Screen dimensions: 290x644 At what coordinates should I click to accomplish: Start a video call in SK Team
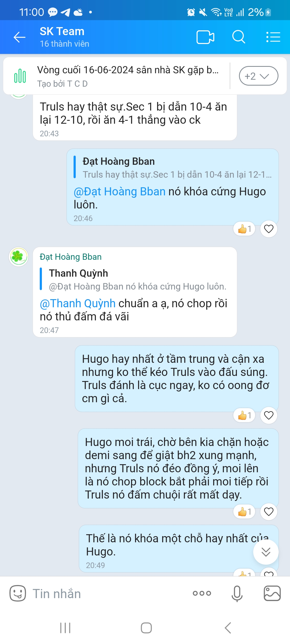(205, 37)
